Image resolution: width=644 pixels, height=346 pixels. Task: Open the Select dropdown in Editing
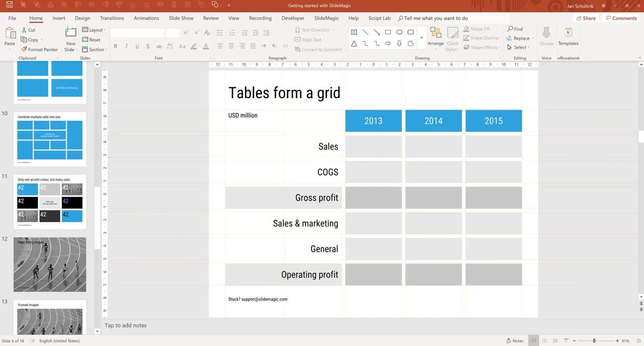coord(518,47)
